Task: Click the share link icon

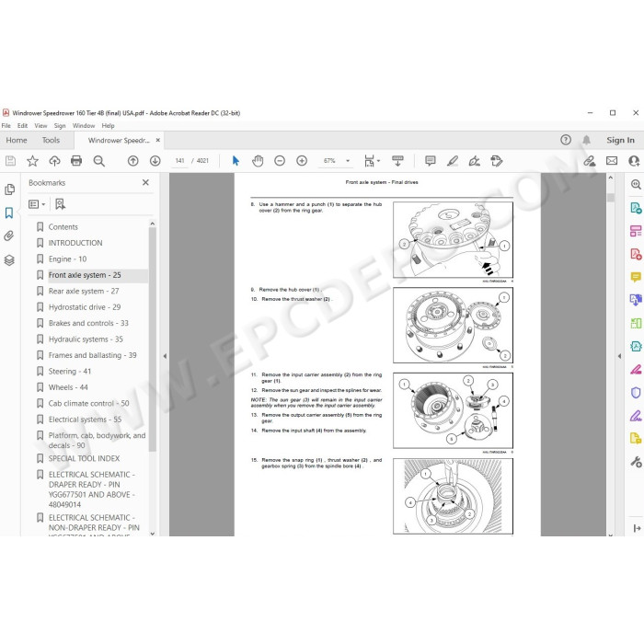Action: coord(590,161)
